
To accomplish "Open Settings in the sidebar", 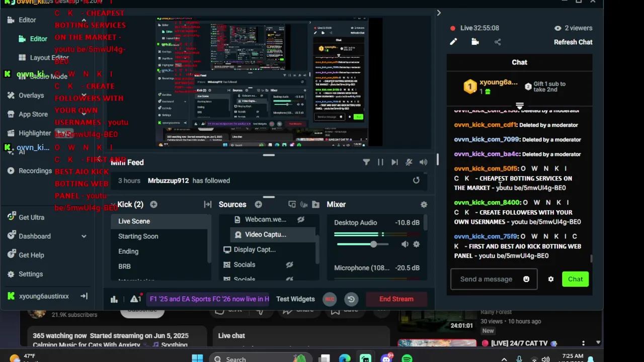I will (31, 274).
